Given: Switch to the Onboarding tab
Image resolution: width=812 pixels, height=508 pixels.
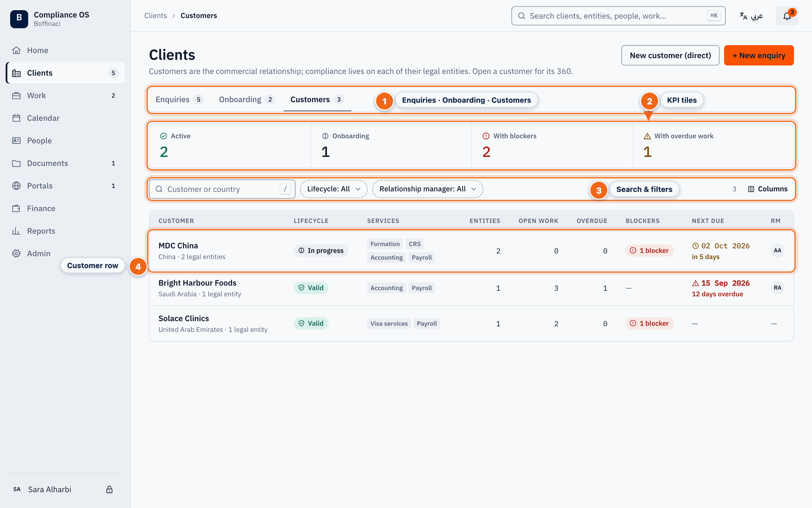Looking at the screenshot, I should tap(247, 100).
